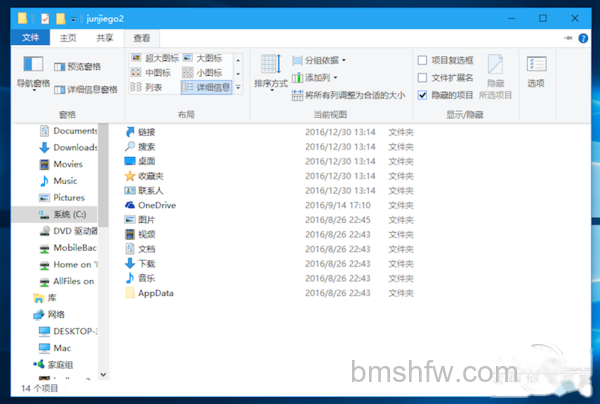Viewport: 600px width, 404px height.
Task: Select the 链接 folder icon
Action: (x=130, y=132)
